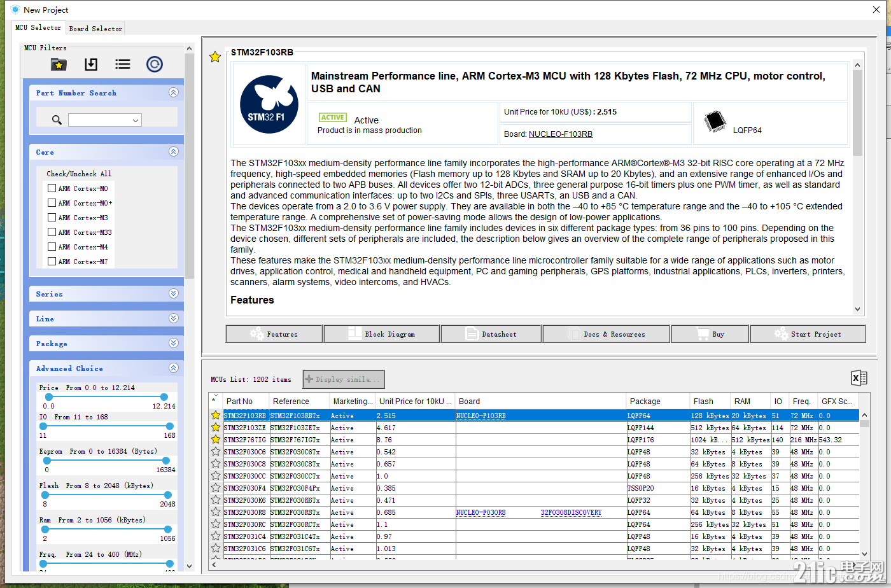This screenshot has height=588, width=891.
Task: Click the MCU Filters panel scroll down arrow
Action: point(189,565)
